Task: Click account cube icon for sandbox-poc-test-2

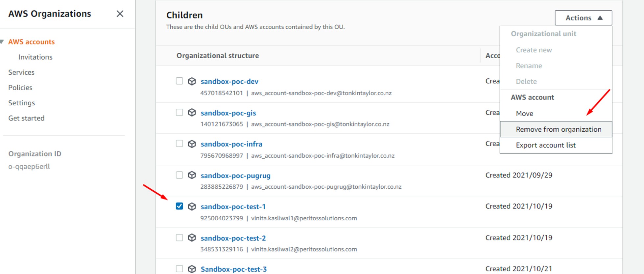Action: (x=192, y=238)
